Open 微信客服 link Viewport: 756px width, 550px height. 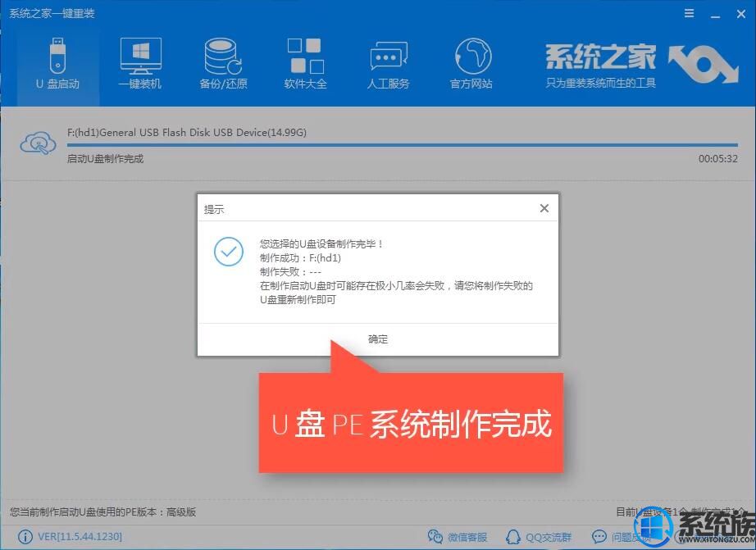coord(458,537)
